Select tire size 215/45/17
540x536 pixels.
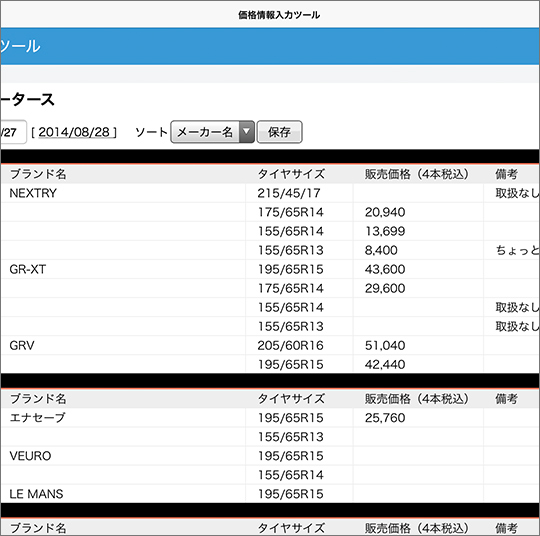[289, 193]
